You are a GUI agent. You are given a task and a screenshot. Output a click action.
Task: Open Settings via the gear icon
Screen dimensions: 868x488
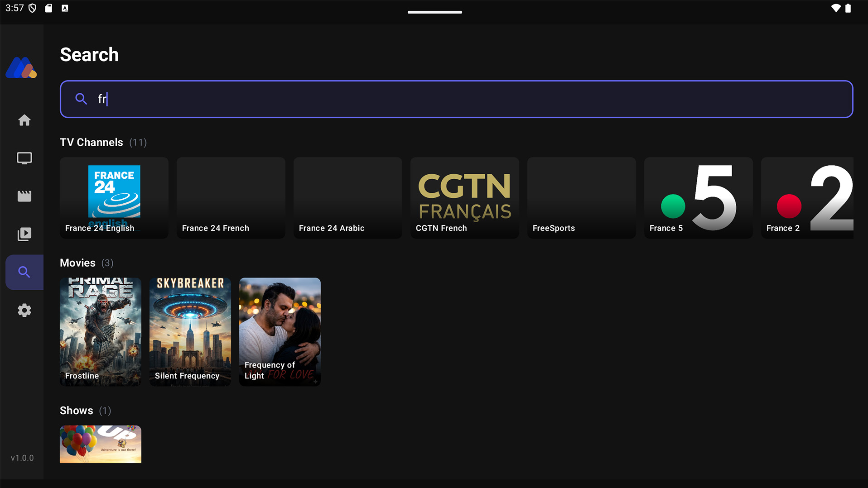tap(24, 310)
